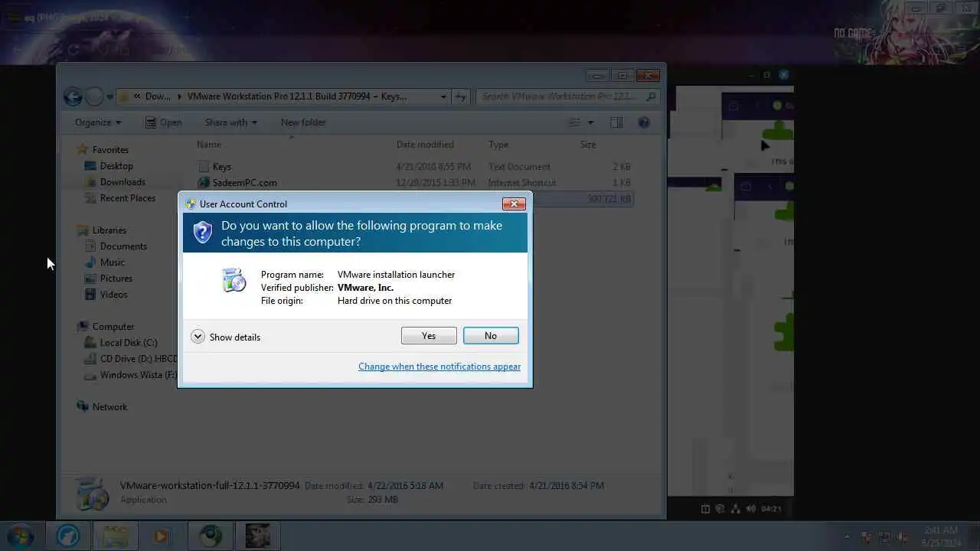Click the round green-black taskbar app icon

tap(211, 536)
